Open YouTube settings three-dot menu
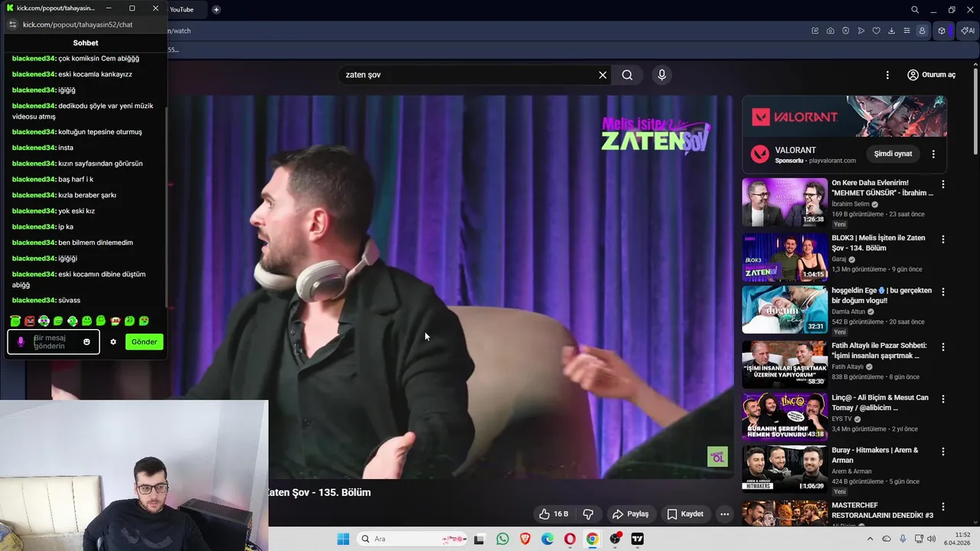This screenshot has height=551, width=980. (x=887, y=75)
